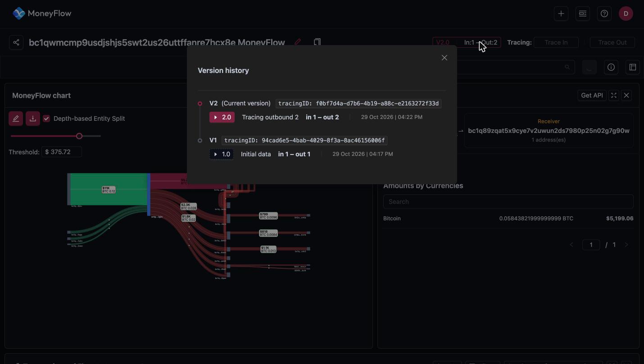This screenshot has height=364, width=644.
Task: Open the help question mark icon
Action: [604, 14]
